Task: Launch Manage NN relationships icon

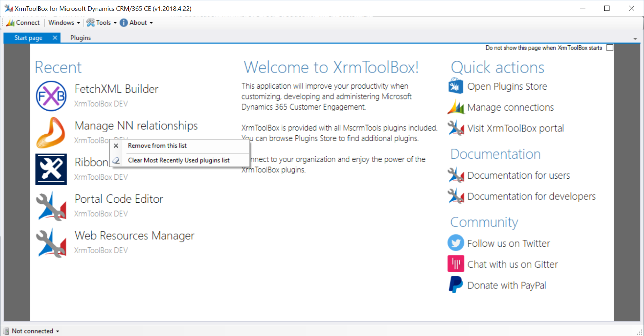Action: [x=51, y=133]
